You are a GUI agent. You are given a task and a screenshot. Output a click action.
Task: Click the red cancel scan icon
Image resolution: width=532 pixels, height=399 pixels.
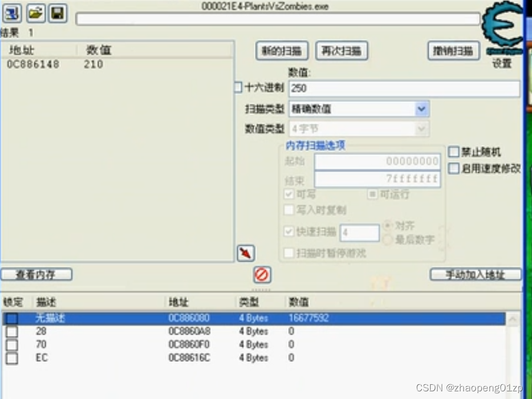[262, 274]
